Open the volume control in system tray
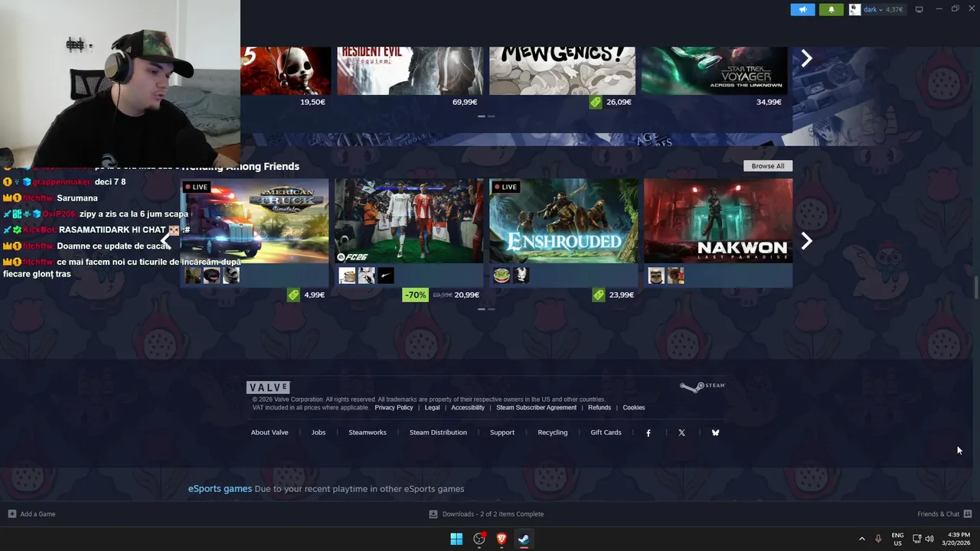Viewport: 980px width, 551px height. [x=929, y=539]
